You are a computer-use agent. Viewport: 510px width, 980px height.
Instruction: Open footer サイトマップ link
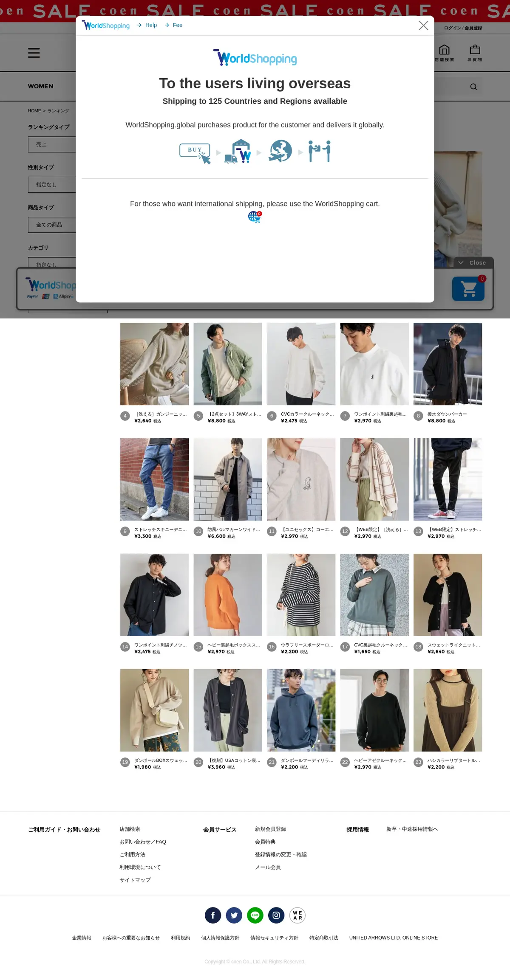(x=135, y=880)
